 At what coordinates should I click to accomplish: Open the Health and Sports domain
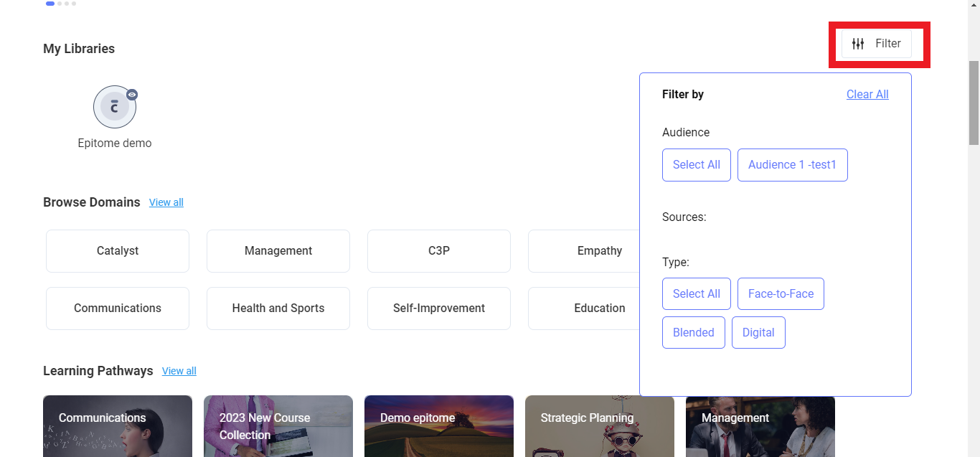278,308
